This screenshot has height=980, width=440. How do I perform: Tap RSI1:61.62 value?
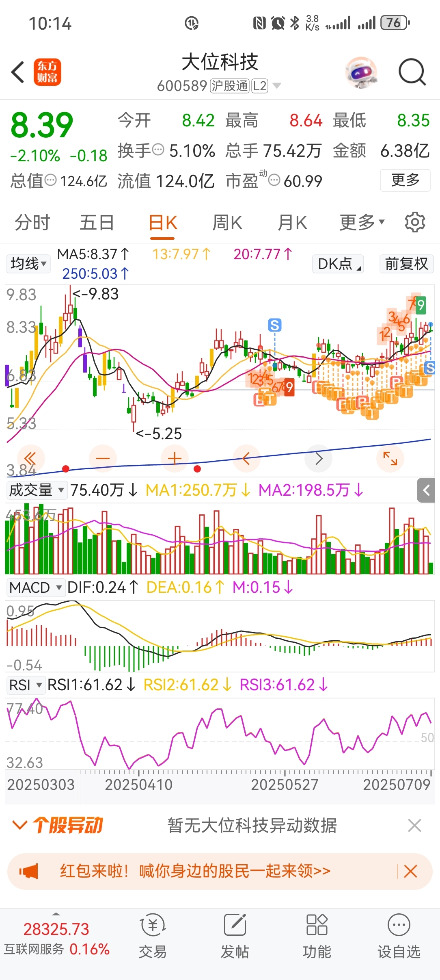click(91, 685)
